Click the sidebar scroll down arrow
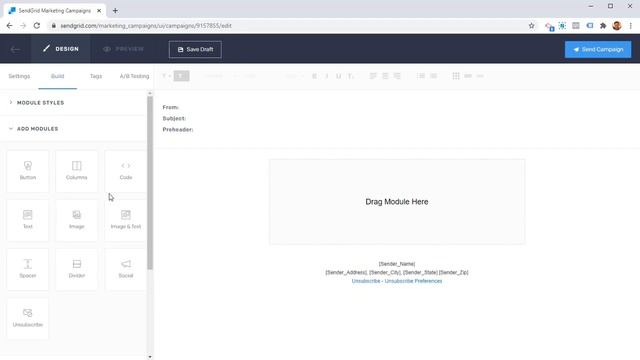 point(150,357)
